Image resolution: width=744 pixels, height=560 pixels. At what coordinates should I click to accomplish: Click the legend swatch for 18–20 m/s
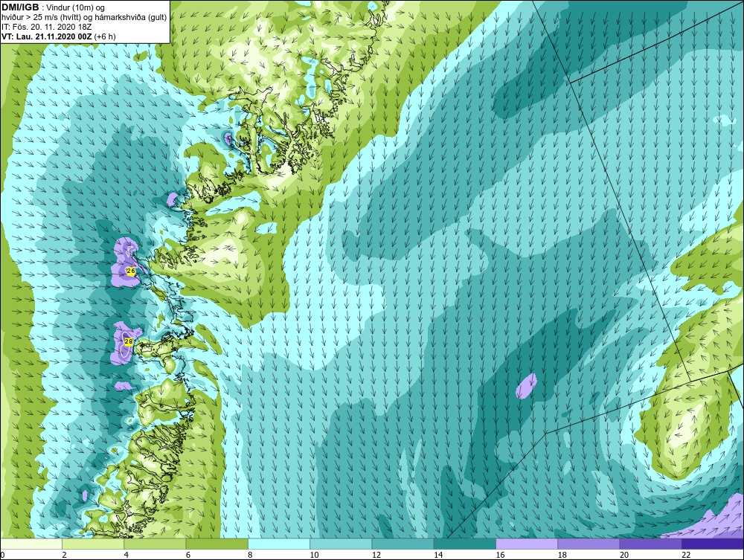click(589, 544)
